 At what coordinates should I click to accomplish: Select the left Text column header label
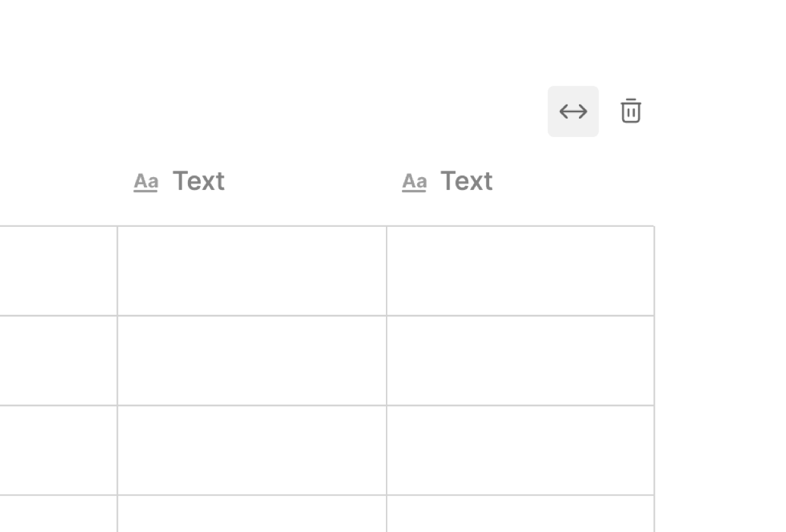point(198,181)
